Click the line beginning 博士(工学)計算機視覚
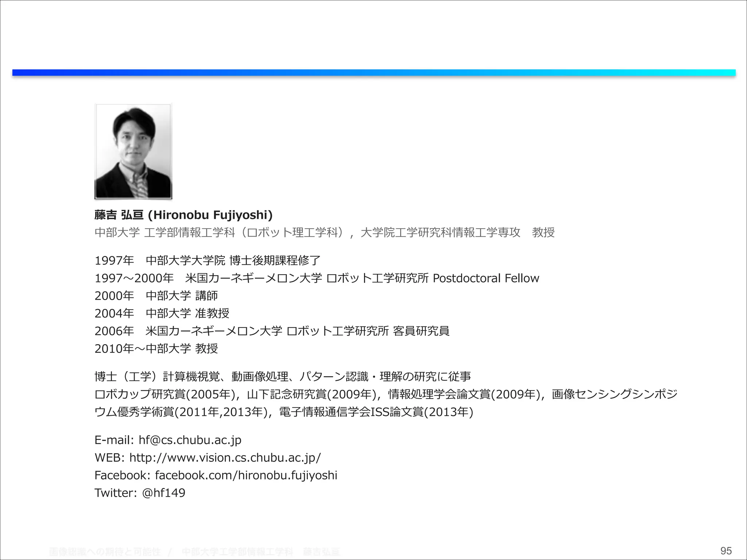 click(283, 376)
